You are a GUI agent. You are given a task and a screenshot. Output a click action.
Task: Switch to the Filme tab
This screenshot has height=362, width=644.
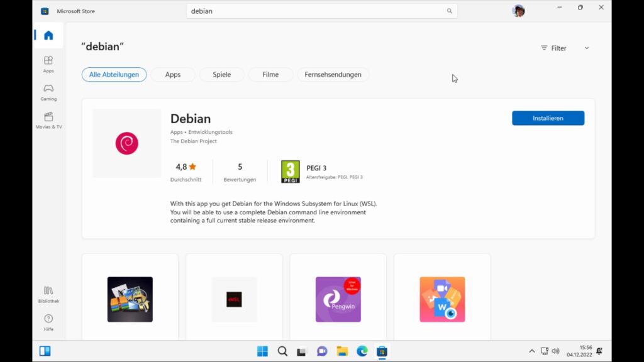270,75
